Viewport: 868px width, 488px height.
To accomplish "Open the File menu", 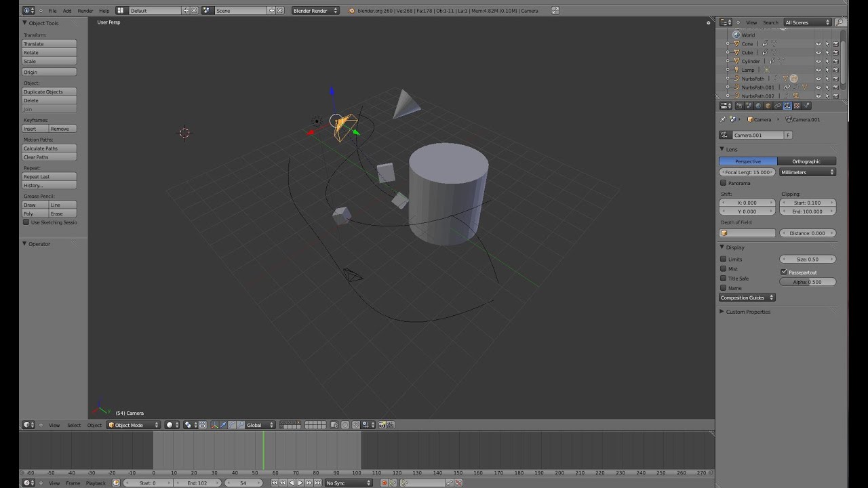I will coord(52,11).
